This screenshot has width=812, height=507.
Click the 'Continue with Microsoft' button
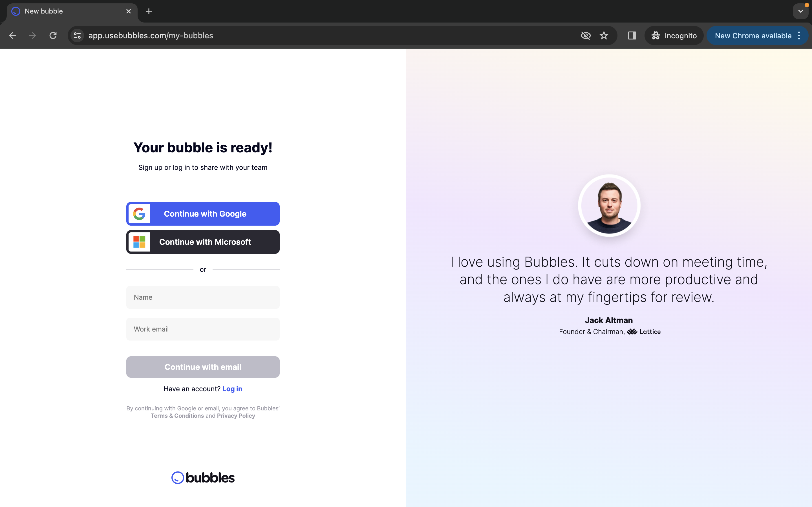click(203, 241)
